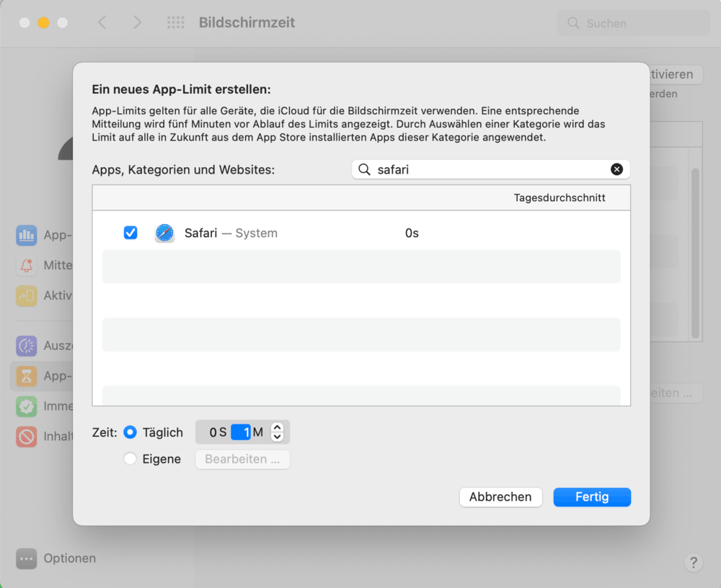
Task: Uncheck the Safari app checkbox
Action: coord(131,233)
